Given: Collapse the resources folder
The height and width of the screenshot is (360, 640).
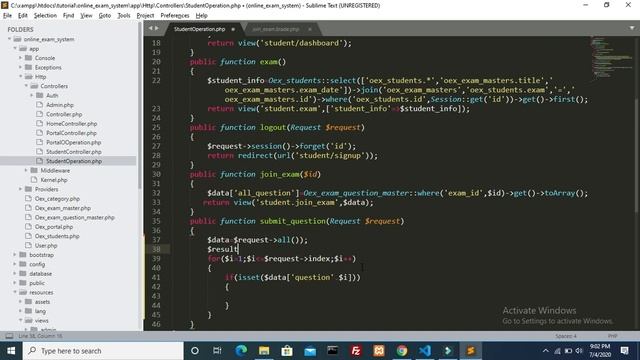Looking at the screenshot, I should pyautogui.click(x=15, y=292).
